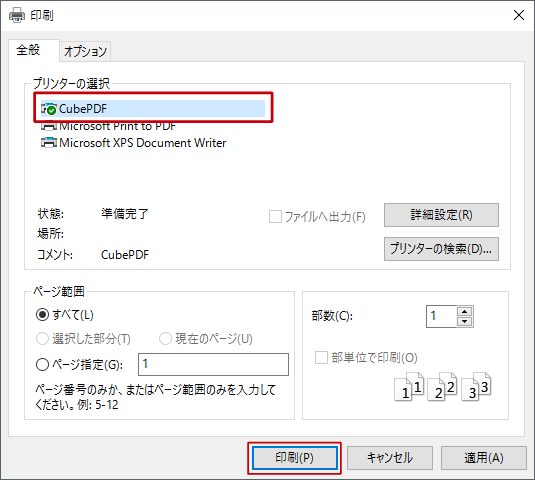Image resolution: width=535 pixels, height=480 pixels.
Task: Close the 印刷 dialog window
Action: coord(519,15)
